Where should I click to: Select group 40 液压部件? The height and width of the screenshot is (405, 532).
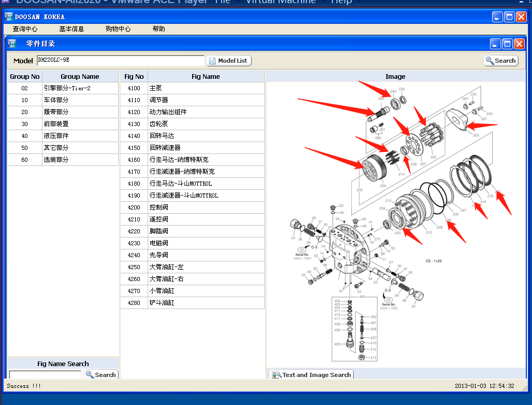coord(63,136)
